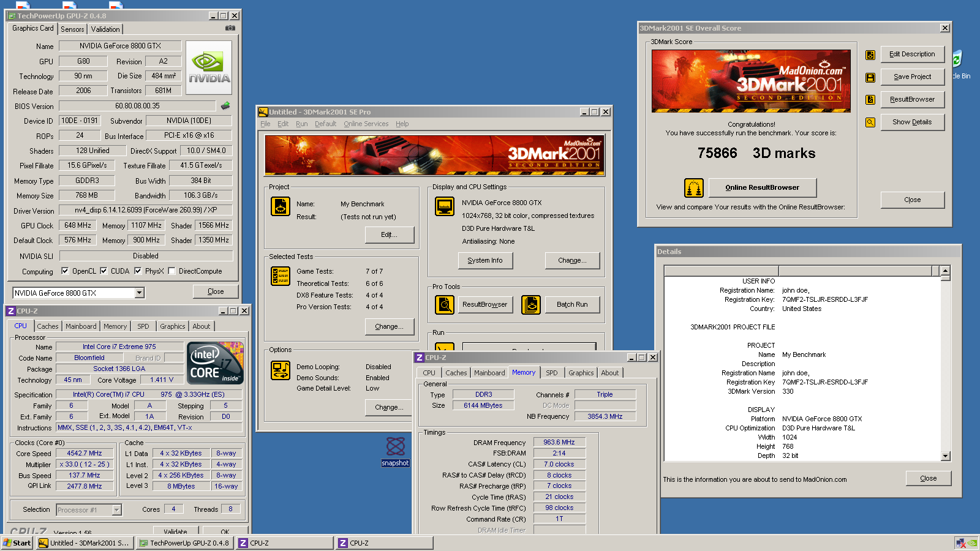Open the Edit menu in 3DMark2001

283,124
